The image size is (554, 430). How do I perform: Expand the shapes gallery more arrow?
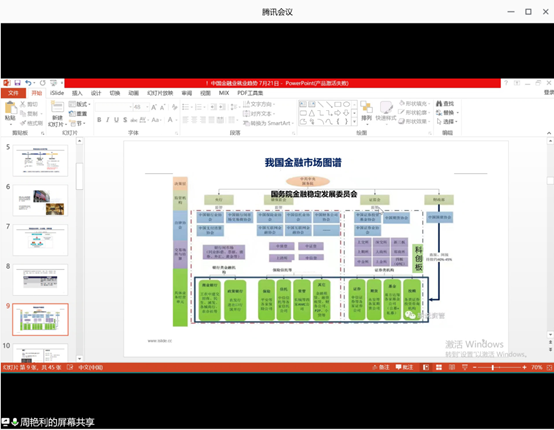click(x=354, y=122)
